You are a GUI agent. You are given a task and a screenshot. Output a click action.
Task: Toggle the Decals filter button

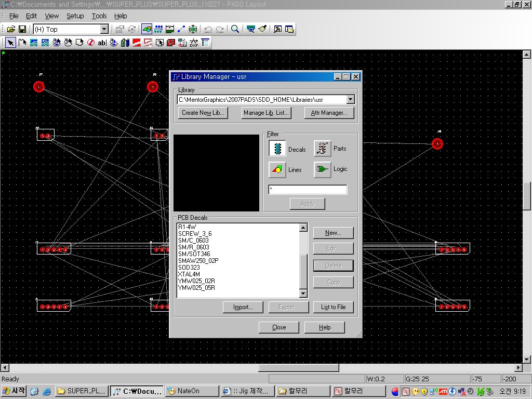(277, 149)
